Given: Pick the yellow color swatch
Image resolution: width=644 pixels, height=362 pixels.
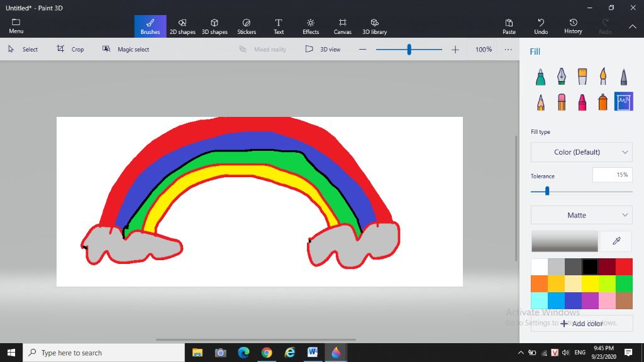Looking at the screenshot, I should [x=590, y=283].
